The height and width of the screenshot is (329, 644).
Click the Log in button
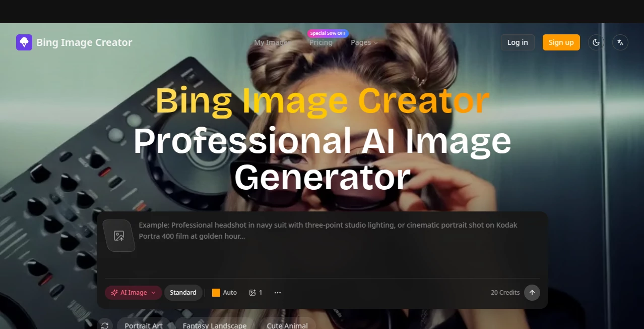pyautogui.click(x=518, y=42)
